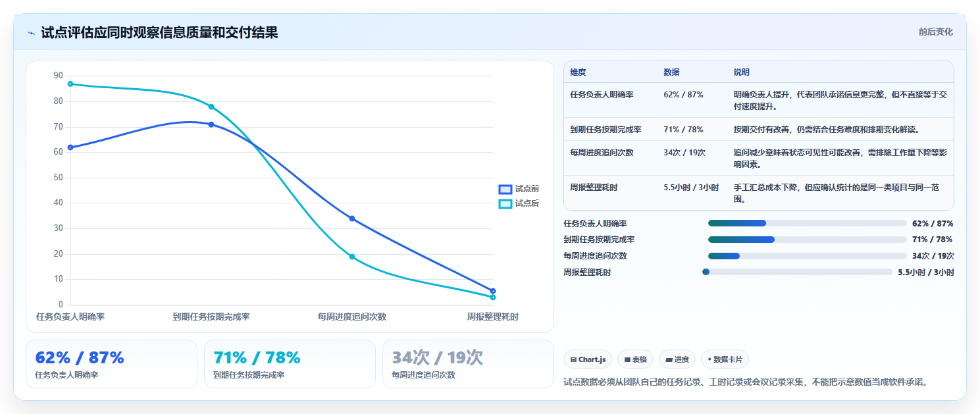Click the 说明 column header
Image resolution: width=980 pixels, height=414 pixels.
click(742, 72)
